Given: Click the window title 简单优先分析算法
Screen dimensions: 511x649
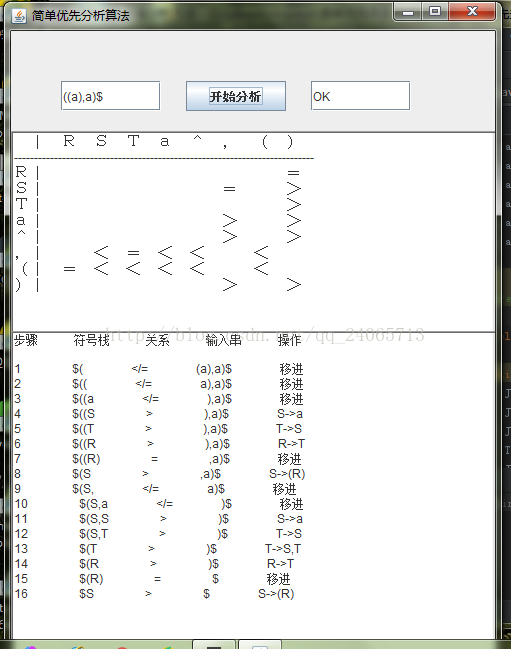Looking at the screenshot, I should (81, 16).
